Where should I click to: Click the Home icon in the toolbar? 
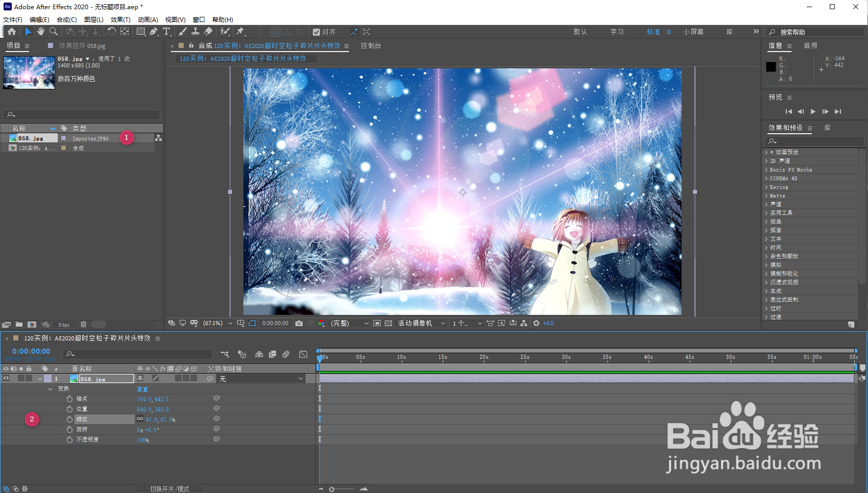12,32
